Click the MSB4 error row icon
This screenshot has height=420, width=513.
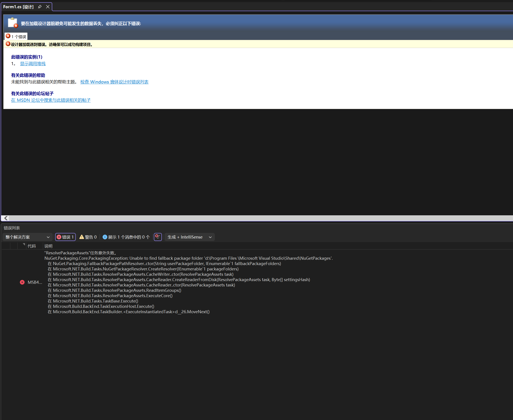pyautogui.click(x=22, y=282)
